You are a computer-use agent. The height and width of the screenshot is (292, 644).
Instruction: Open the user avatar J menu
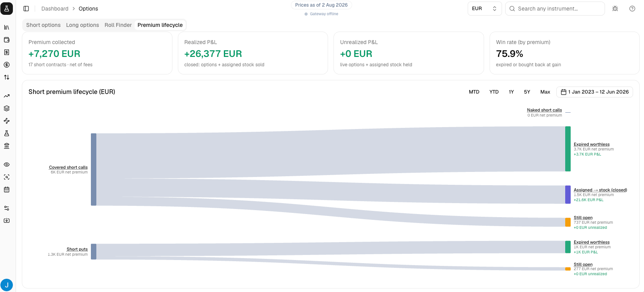[x=7, y=285]
